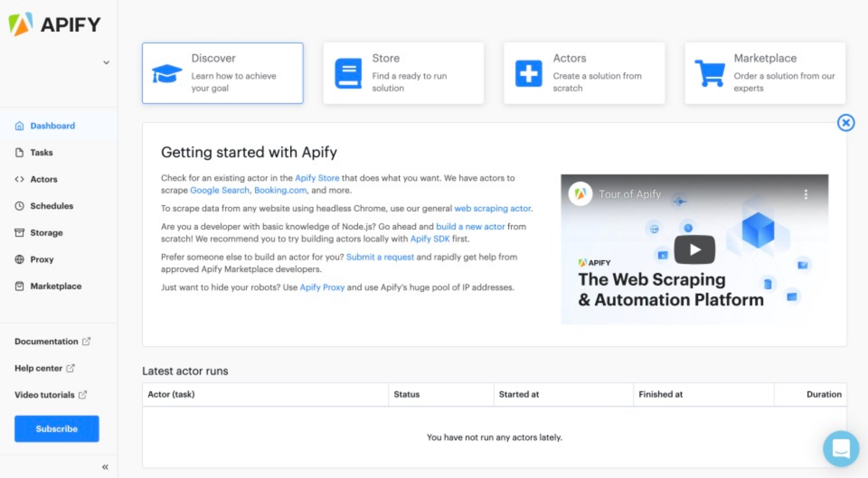
Task: Collapse the sidebar with double chevron
Action: click(105, 467)
